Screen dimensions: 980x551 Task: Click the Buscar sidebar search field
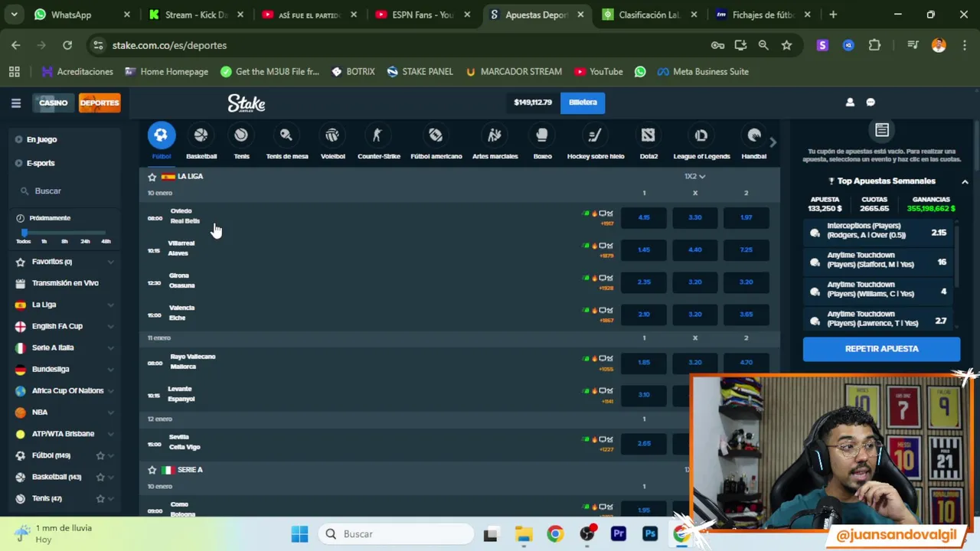click(x=65, y=191)
